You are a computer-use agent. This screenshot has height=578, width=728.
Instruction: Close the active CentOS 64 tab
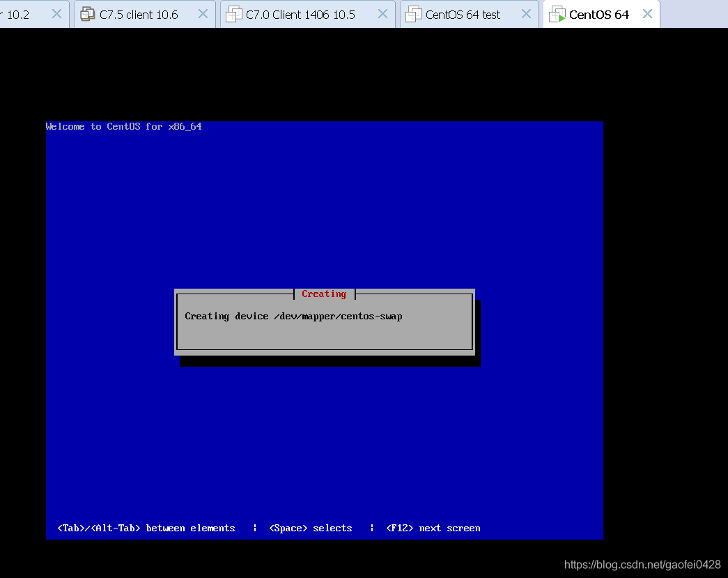(x=647, y=14)
